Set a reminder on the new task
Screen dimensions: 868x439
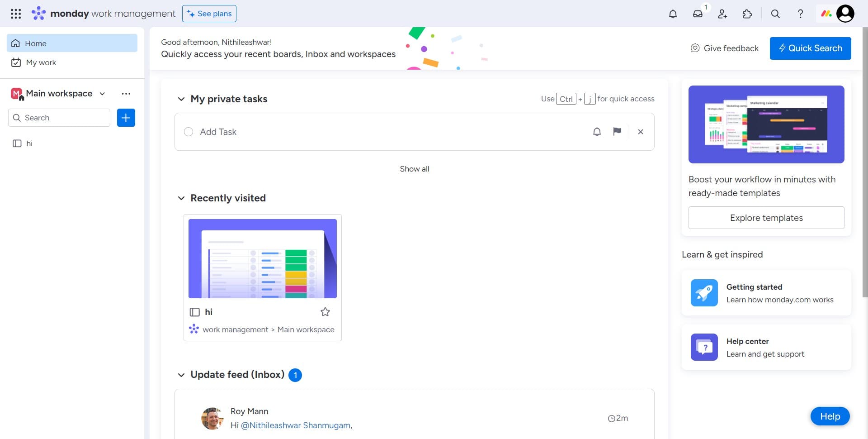(597, 132)
